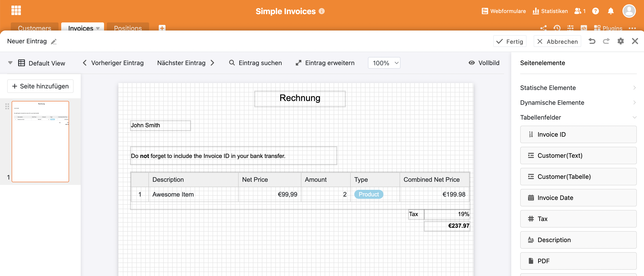
Task: Select the 100% zoom dropdown
Action: coord(384,63)
